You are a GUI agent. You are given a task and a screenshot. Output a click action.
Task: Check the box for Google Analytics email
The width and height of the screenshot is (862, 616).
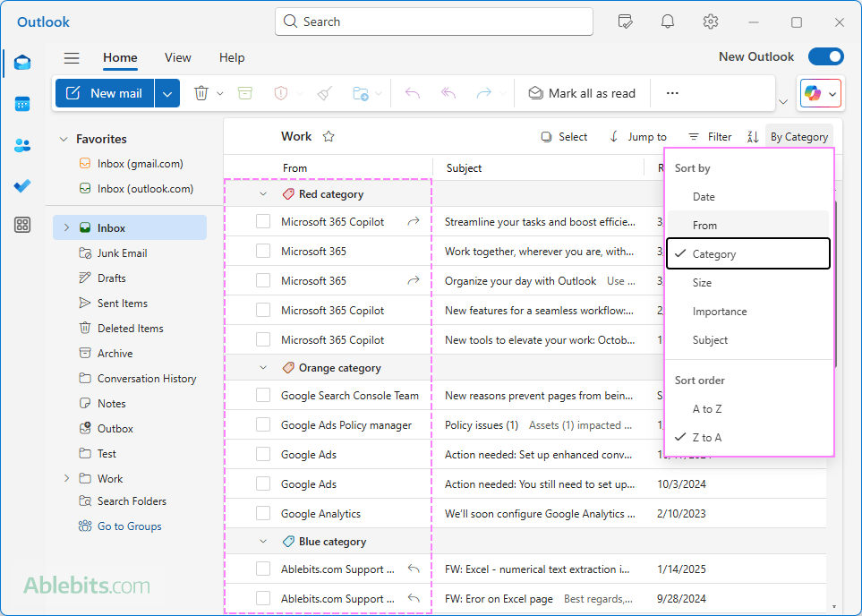(x=263, y=514)
